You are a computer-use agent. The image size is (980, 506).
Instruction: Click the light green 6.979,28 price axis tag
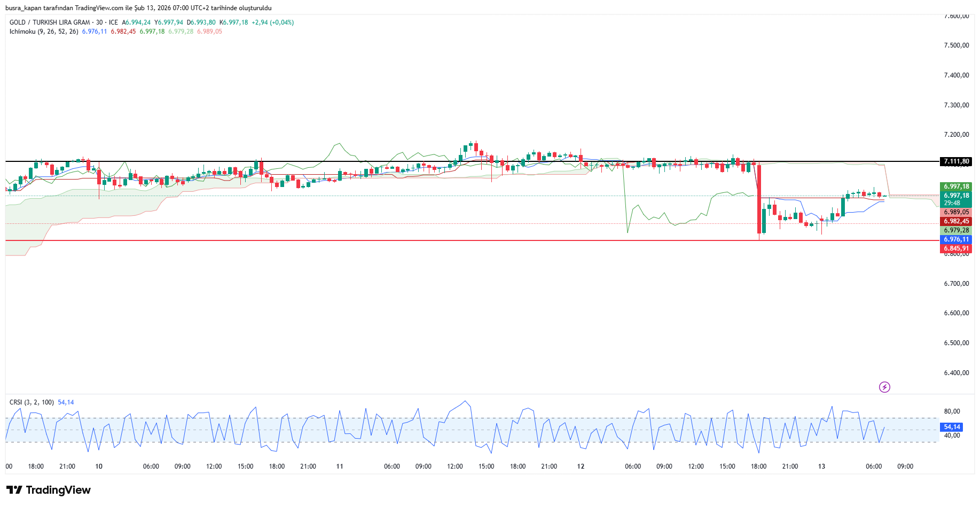click(x=956, y=230)
